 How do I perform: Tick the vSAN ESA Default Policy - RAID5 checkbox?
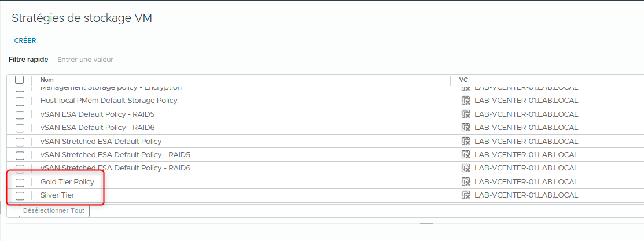pyautogui.click(x=20, y=115)
